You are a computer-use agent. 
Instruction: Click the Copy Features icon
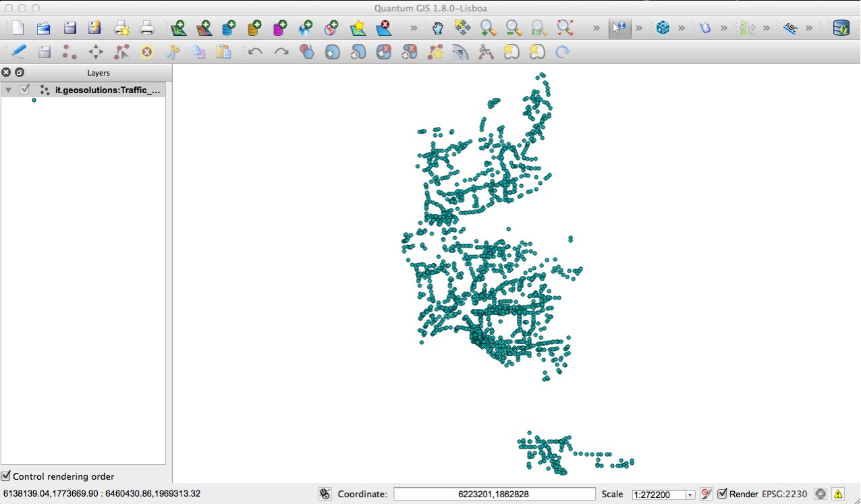(x=198, y=51)
